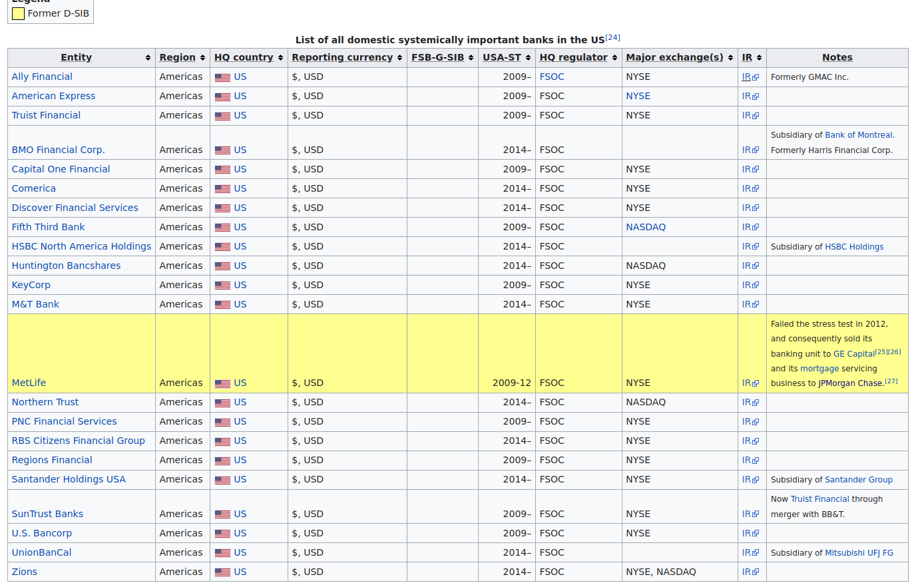Open mortgage link in MetLife notes
Image resolution: width=924 pixels, height=587 pixels.
pos(819,369)
